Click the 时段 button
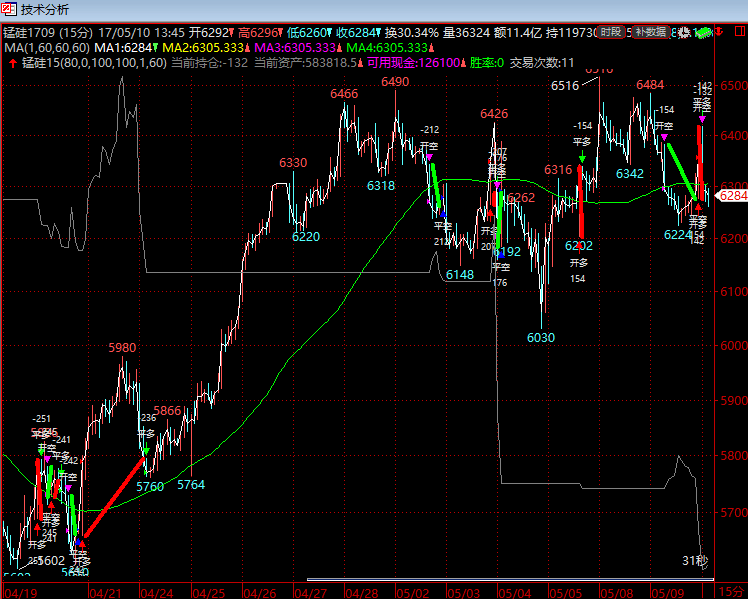This screenshot has width=748, height=599. point(611,32)
